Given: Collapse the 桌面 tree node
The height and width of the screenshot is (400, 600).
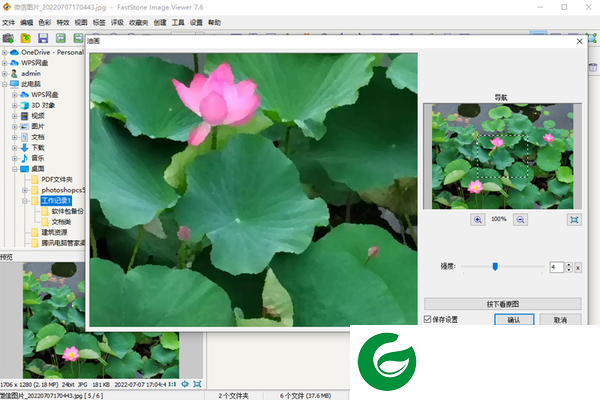Looking at the screenshot, I should (x=15, y=169).
